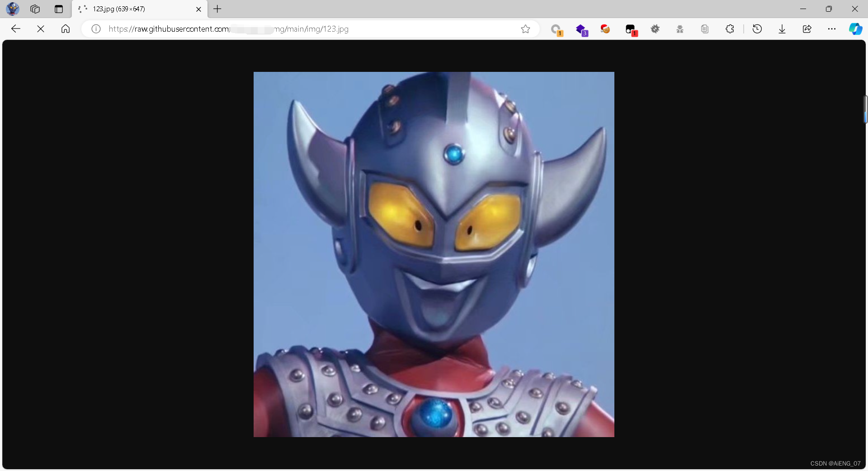
Task: Open the red cookie extension icon
Action: pos(605,29)
